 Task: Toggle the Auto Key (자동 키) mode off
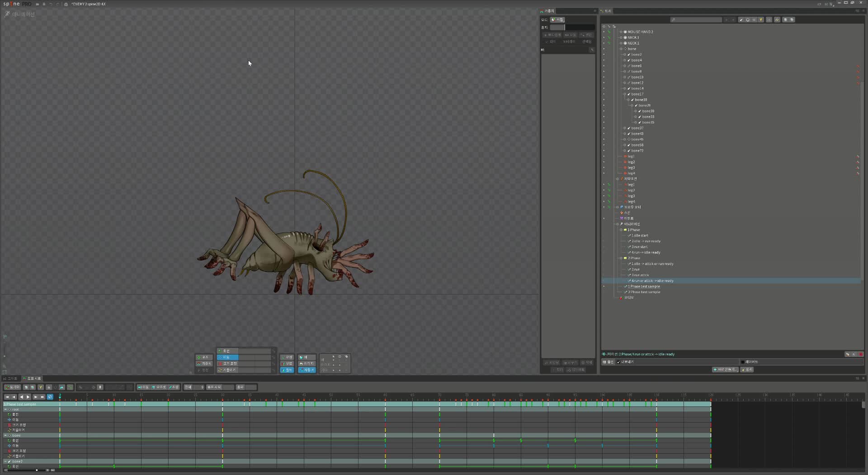click(x=307, y=370)
